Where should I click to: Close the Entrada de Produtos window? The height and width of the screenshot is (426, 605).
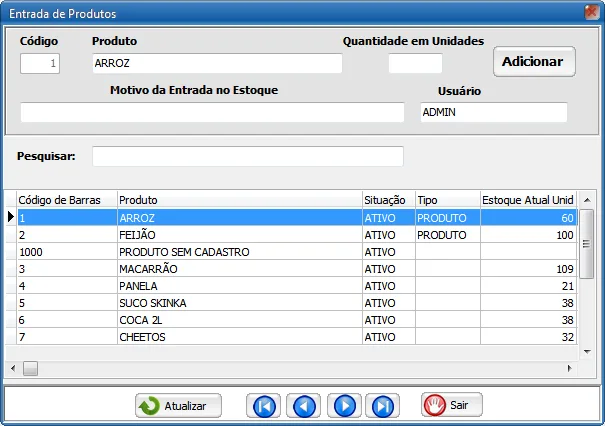tap(591, 12)
